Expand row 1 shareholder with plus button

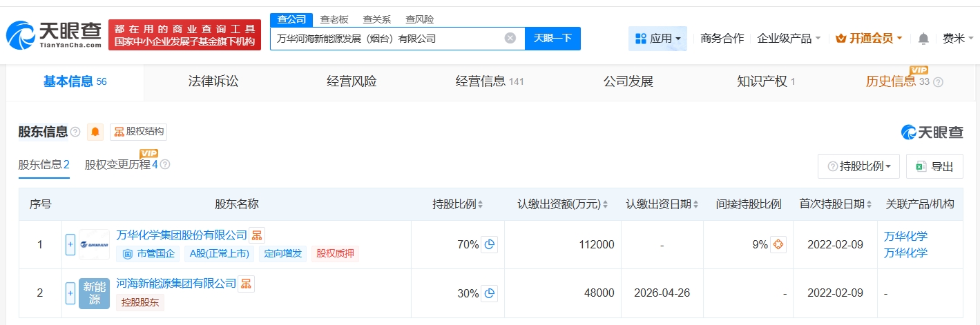click(x=70, y=244)
